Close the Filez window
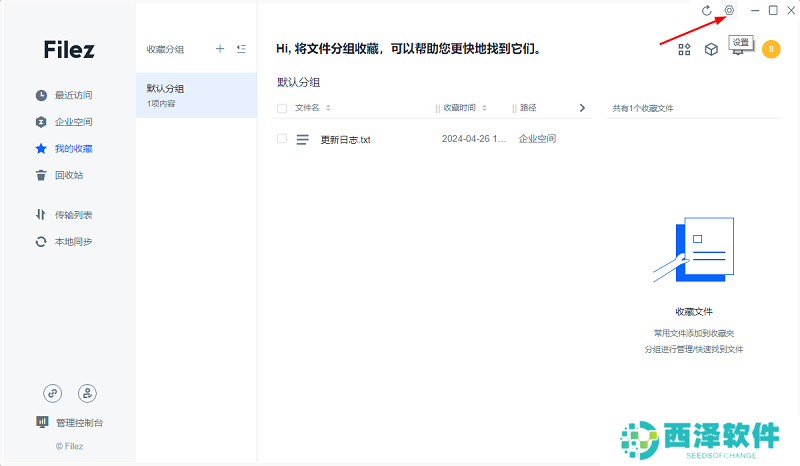The image size is (800, 466). [791, 10]
